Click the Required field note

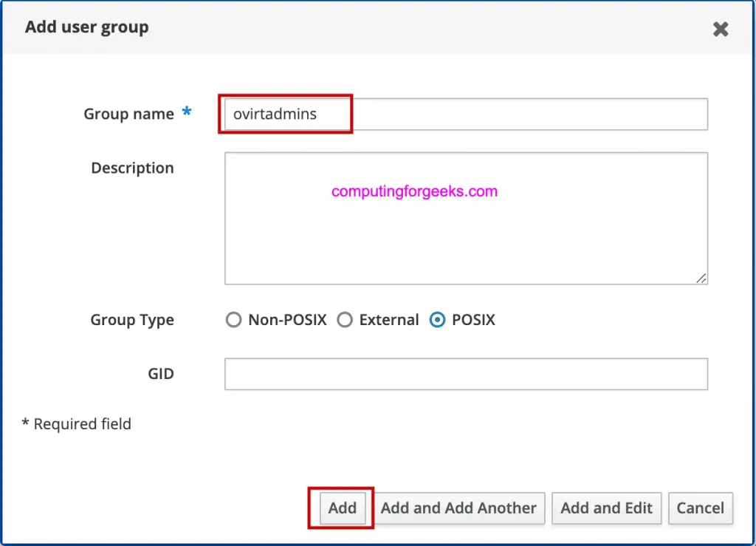click(77, 423)
